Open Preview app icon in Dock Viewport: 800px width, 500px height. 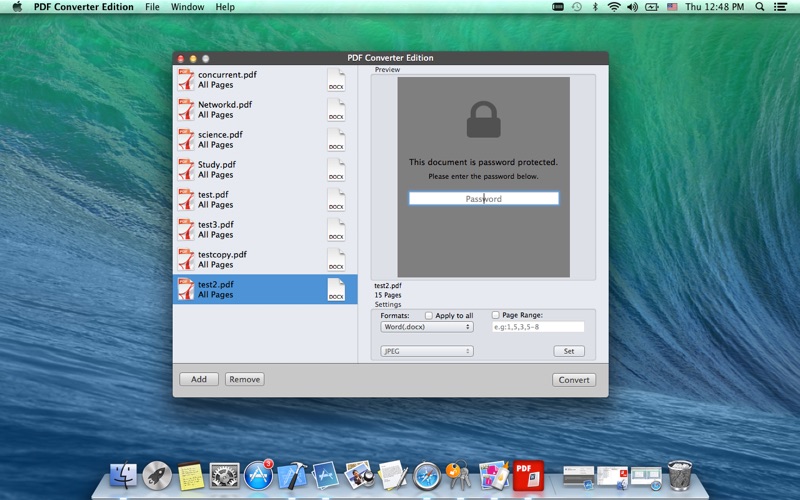coord(359,476)
